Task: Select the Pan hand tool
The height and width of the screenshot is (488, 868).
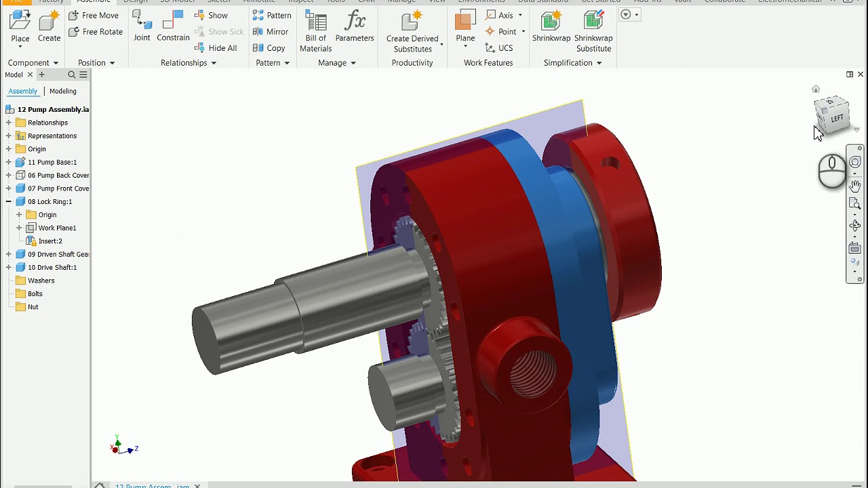Action: click(855, 186)
